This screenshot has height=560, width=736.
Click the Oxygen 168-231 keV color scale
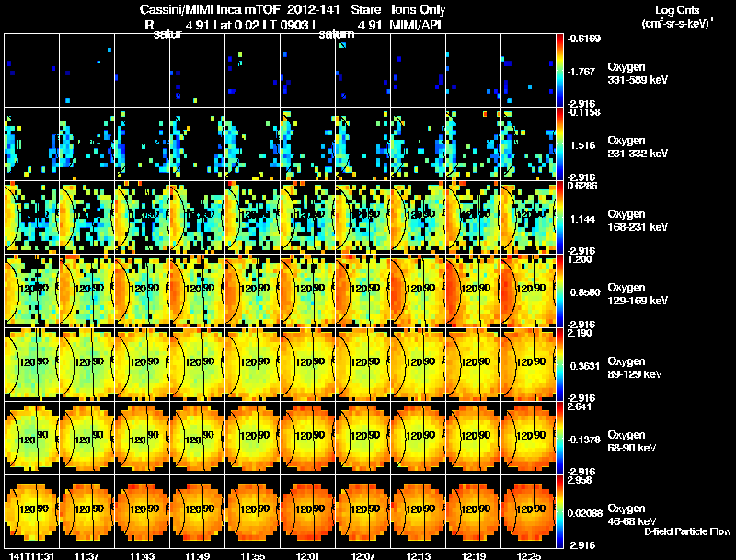(x=559, y=217)
